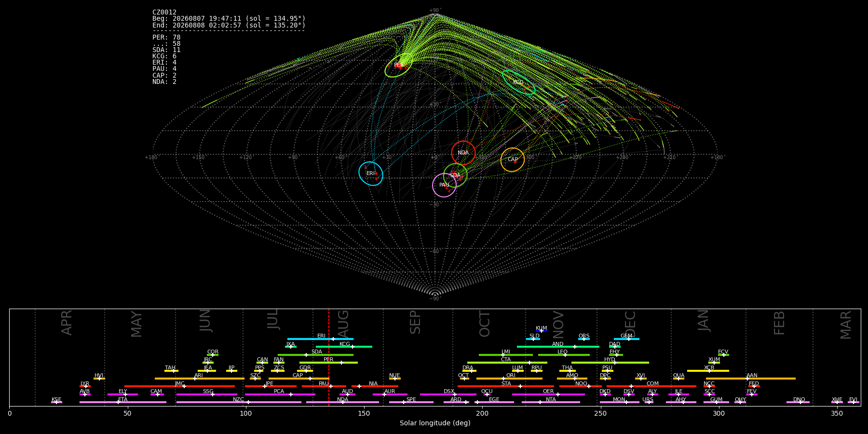This screenshot has height=434, width=868.
Task: Select the CZ0012 station title text
Action: point(164,12)
